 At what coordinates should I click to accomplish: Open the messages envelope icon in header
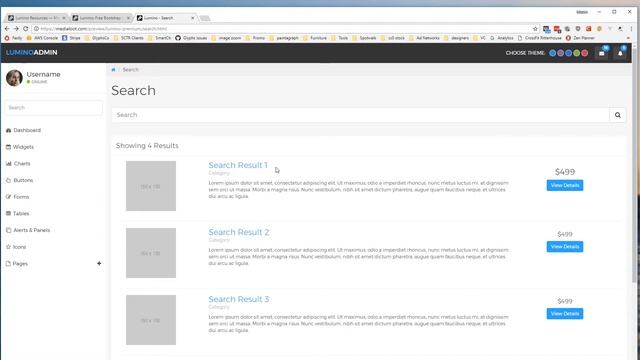[x=602, y=53]
